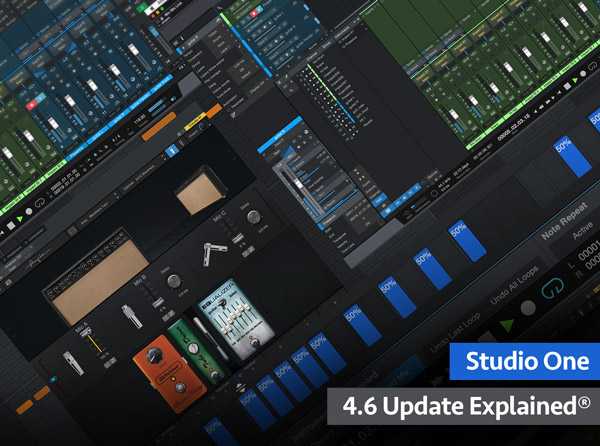
Task: Click the Undo Last Loop button
Action: pos(455,332)
